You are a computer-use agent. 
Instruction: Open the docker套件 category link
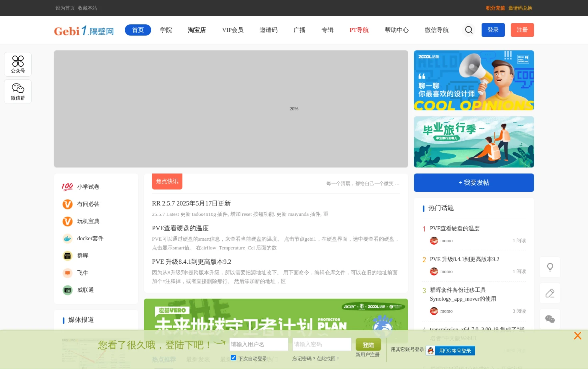click(x=90, y=238)
